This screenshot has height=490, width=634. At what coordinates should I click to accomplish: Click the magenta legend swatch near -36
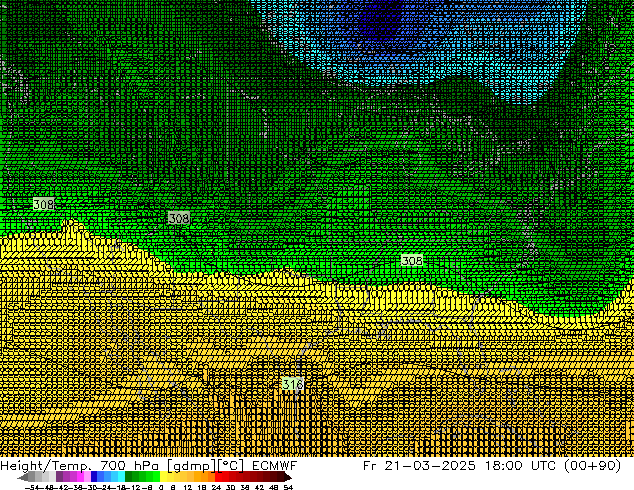tap(80, 477)
